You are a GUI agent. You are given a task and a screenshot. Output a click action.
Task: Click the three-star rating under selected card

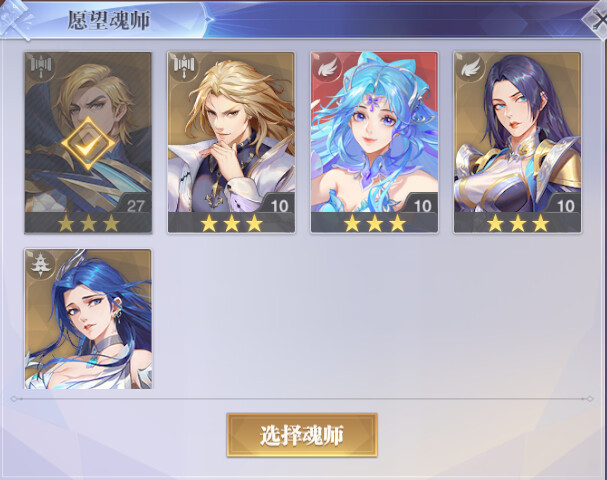pos(88,223)
